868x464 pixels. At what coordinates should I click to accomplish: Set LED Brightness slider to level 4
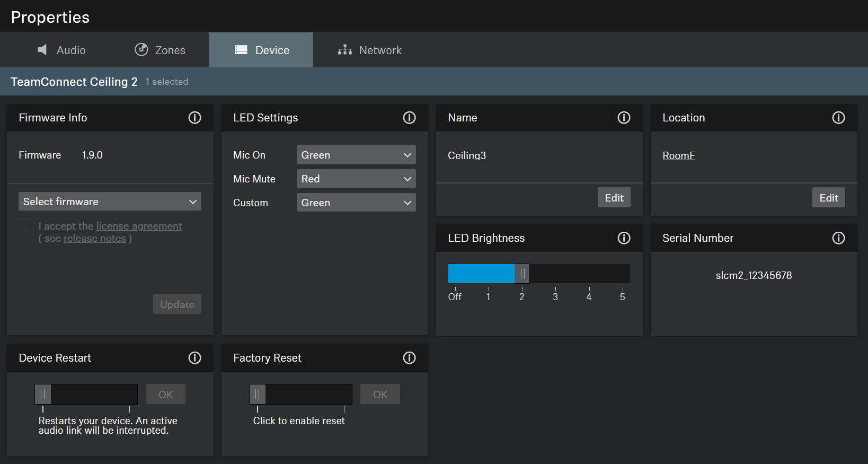(x=589, y=274)
